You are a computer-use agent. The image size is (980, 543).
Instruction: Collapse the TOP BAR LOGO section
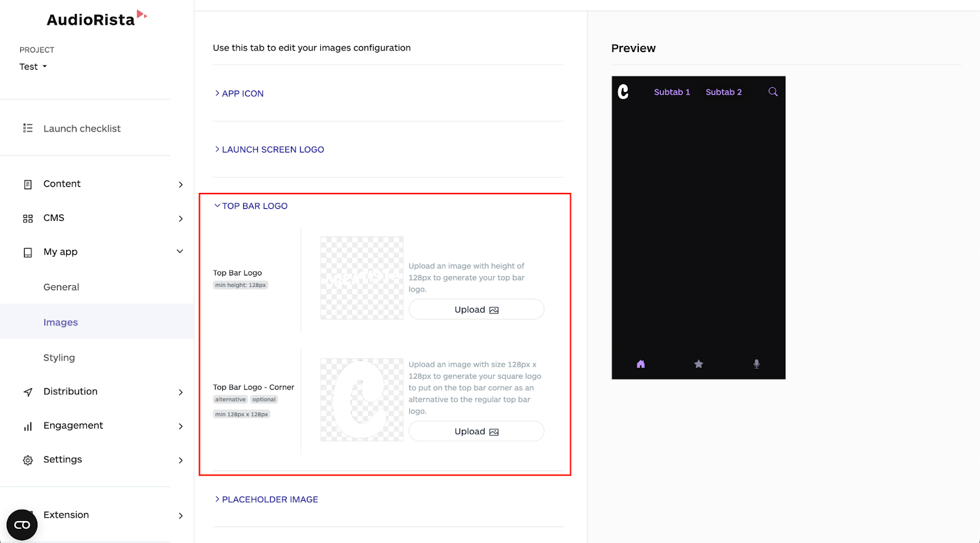click(x=251, y=206)
